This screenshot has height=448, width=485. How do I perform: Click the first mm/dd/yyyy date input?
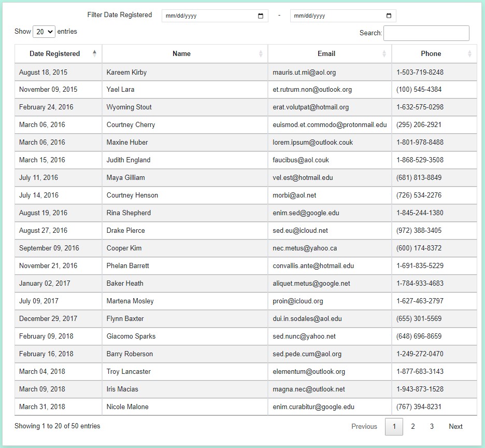click(207, 15)
